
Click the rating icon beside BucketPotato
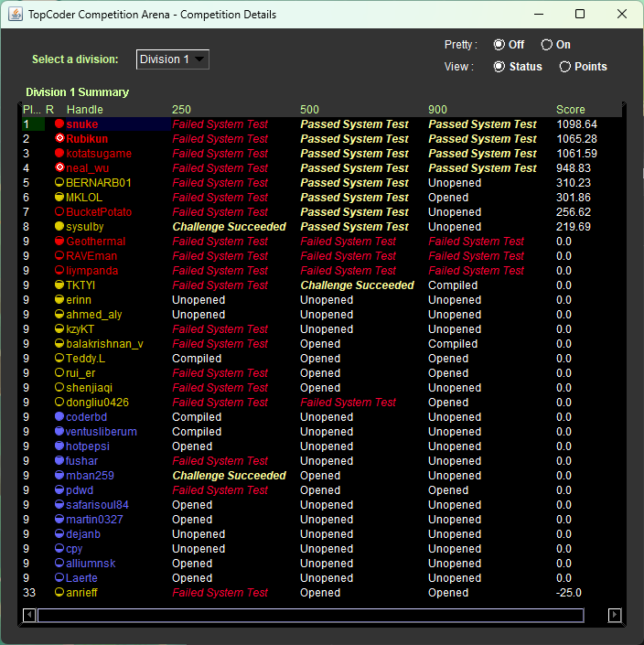59,211
